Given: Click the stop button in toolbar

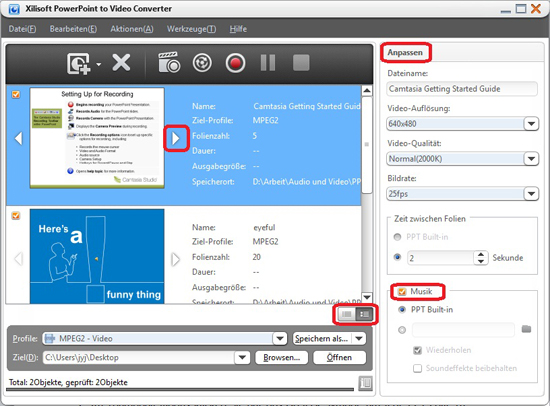Looking at the screenshot, I should point(301,63).
